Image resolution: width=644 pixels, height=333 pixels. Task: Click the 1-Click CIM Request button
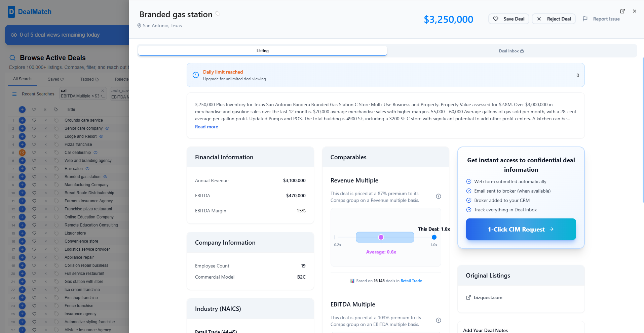point(521,229)
